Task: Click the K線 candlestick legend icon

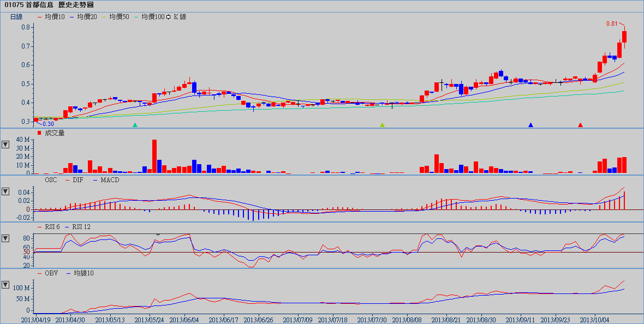Action: 169,17
